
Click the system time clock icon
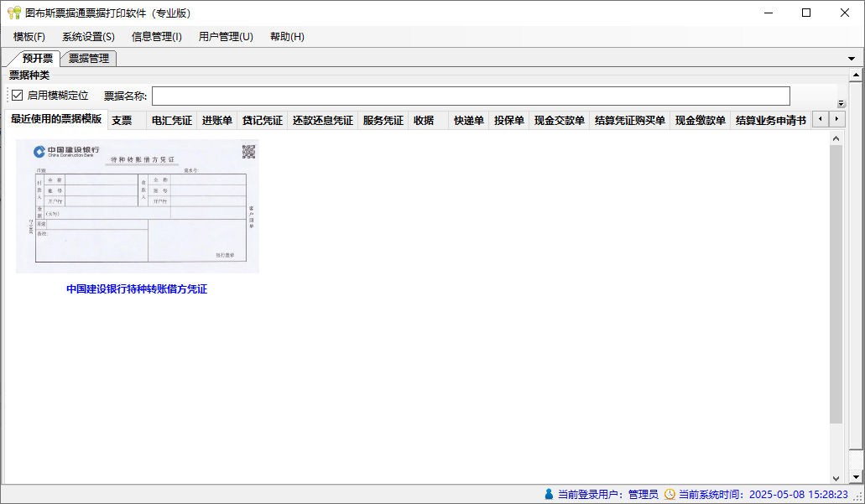coord(670,494)
